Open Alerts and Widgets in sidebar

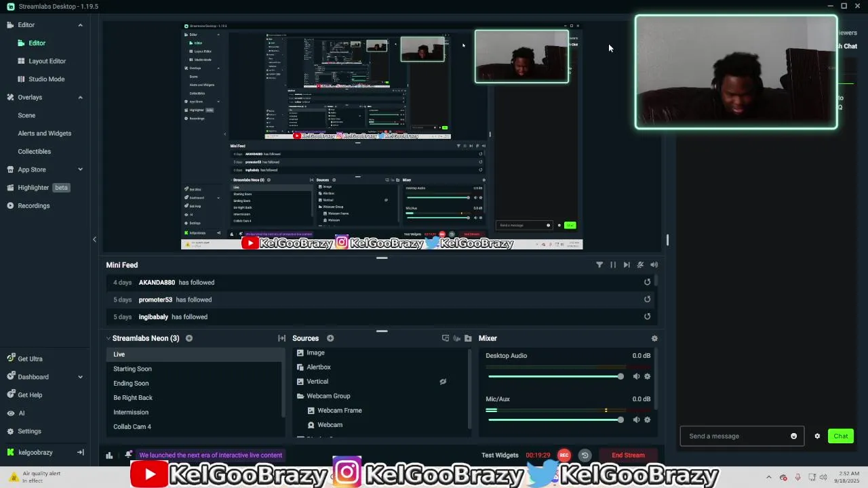pos(44,134)
